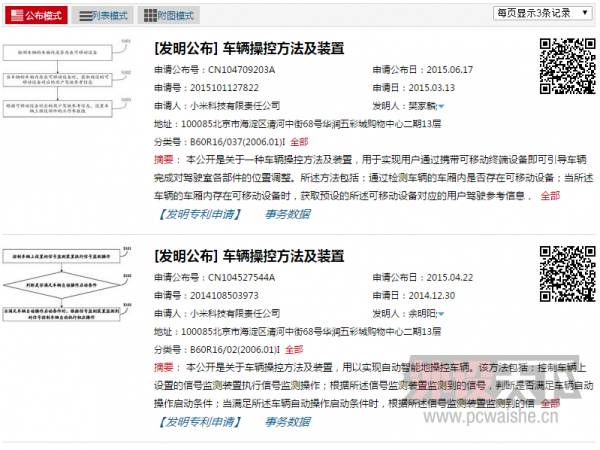Open second result title 车辆操控方法及装置
600x450 pixels.
tap(249, 256)
